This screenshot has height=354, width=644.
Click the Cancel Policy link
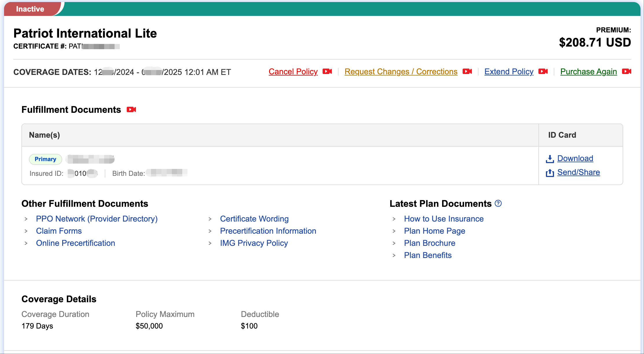tap(293, 71)
